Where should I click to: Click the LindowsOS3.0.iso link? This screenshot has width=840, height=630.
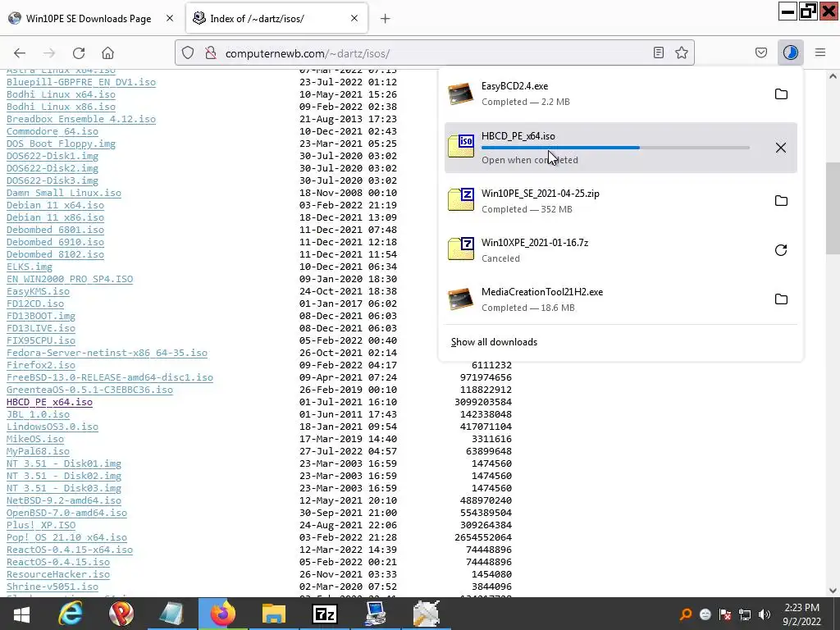point(52,427)
